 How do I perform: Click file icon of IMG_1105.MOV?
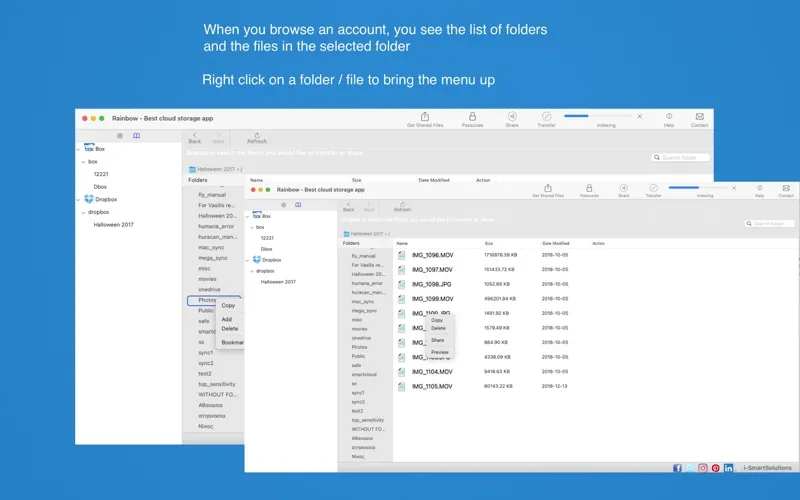pyautogui.click(x=402, y=386)
